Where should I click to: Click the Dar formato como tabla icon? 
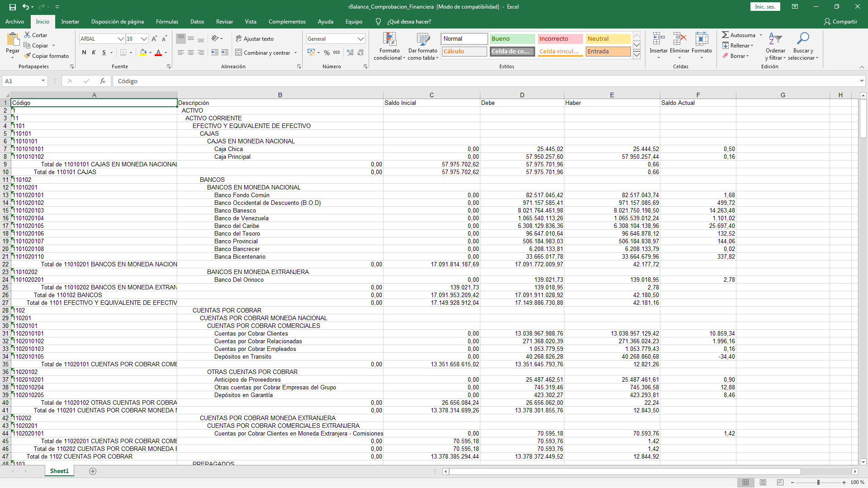tap(422, 46)
